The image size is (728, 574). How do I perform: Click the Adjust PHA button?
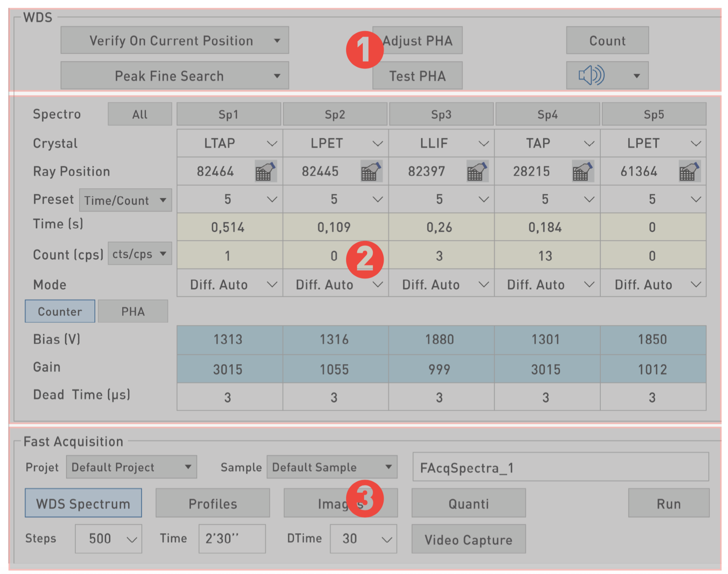tap(418, 41)
